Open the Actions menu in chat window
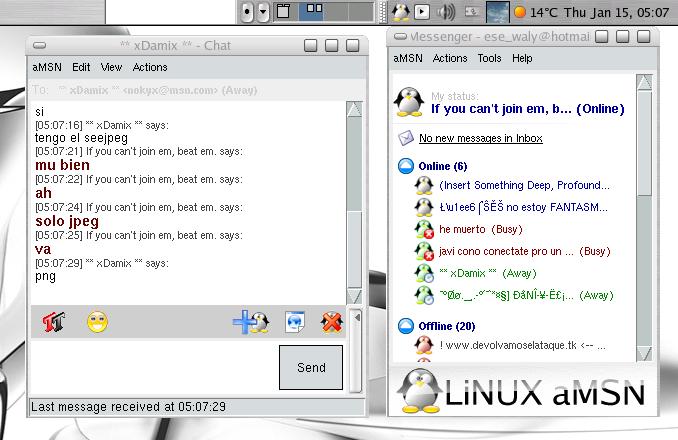 150,67
